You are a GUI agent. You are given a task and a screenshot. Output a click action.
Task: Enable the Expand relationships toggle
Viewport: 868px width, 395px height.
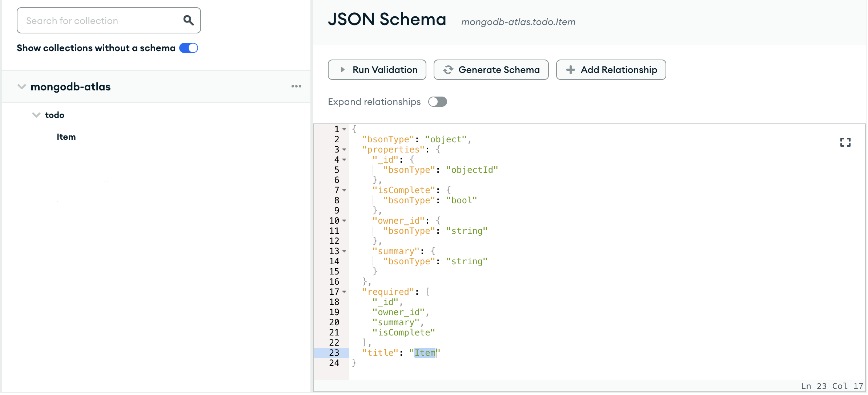(437, 102)
